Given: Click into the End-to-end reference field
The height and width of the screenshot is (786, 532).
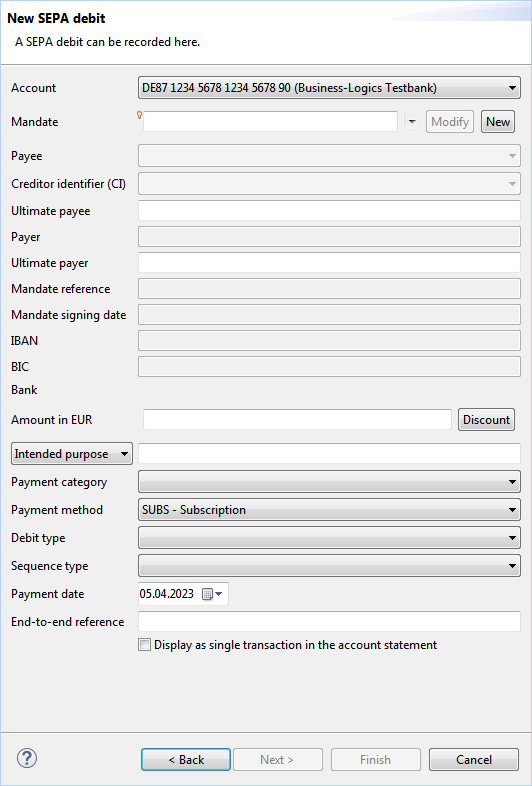Looking at the screenshot, I should (x=329, y=622).
